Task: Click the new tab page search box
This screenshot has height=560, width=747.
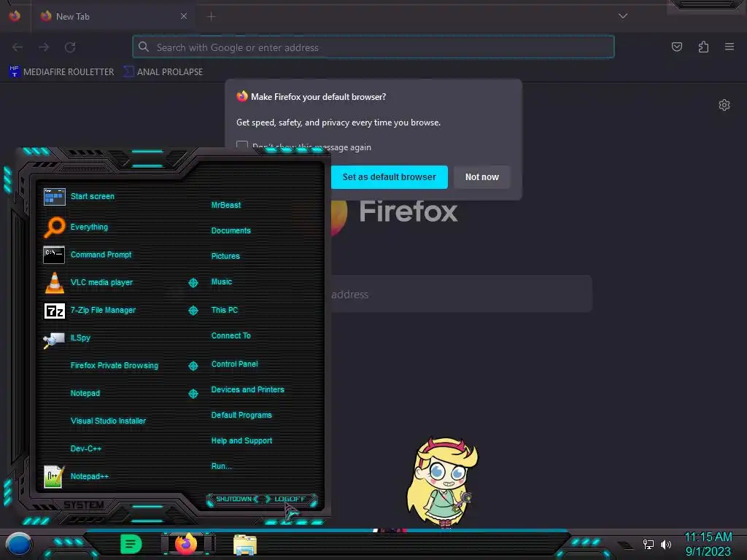Action: (461, 295)
